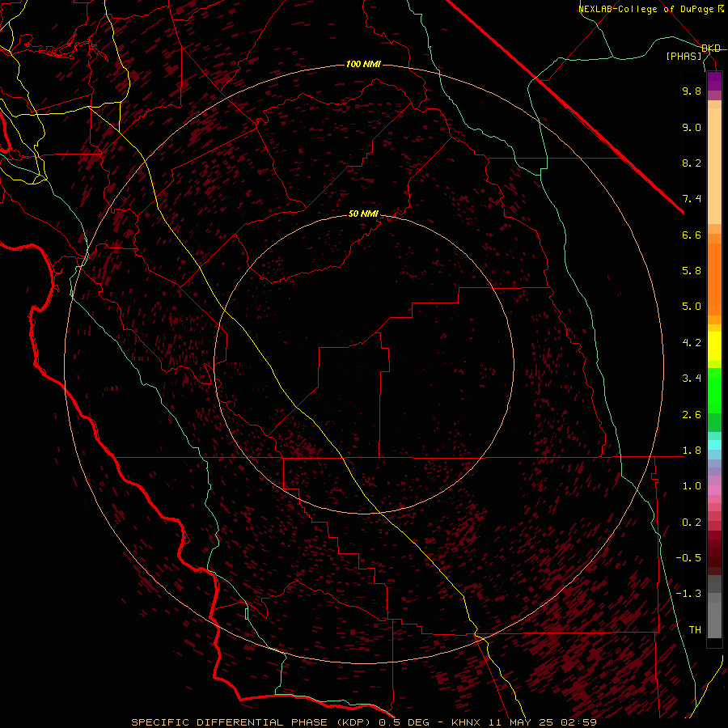Select the 6.6 scale value
This screenshot has width=728, height=728.
692,235
